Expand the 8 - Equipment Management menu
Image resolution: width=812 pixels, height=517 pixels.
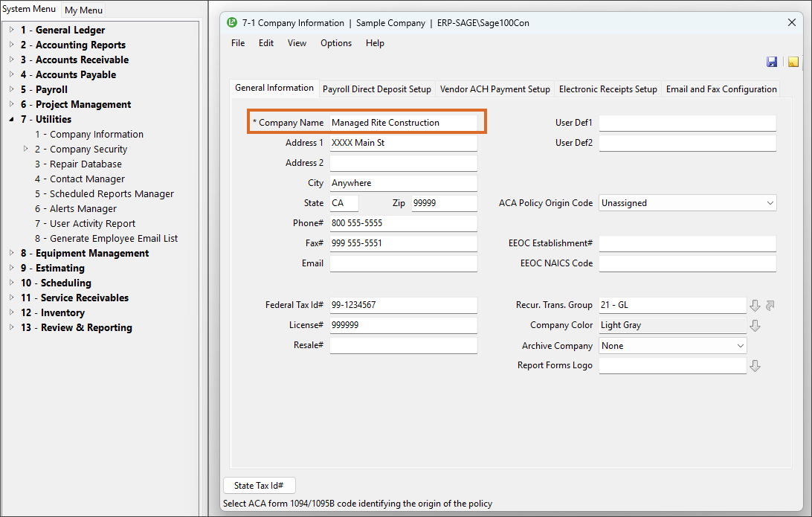coord(11,253)
